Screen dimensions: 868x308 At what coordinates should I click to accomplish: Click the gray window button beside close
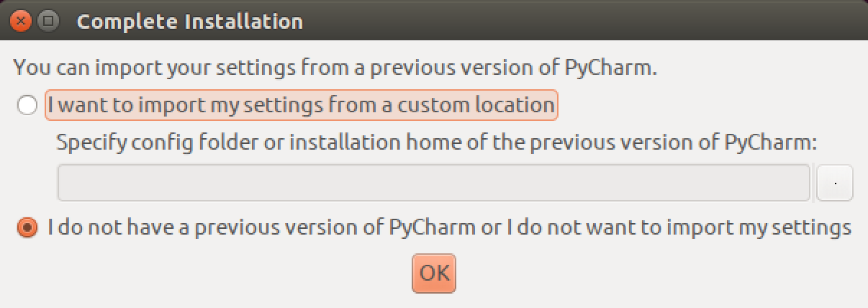click(48, 21)
